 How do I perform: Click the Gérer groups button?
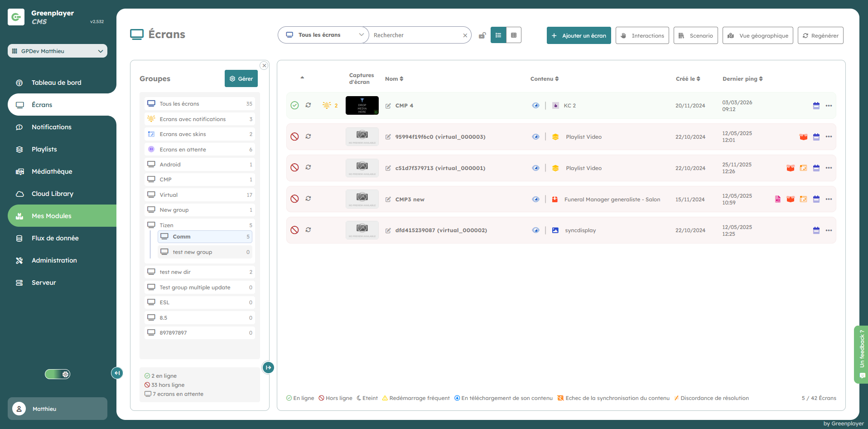[x=241, y=78]
